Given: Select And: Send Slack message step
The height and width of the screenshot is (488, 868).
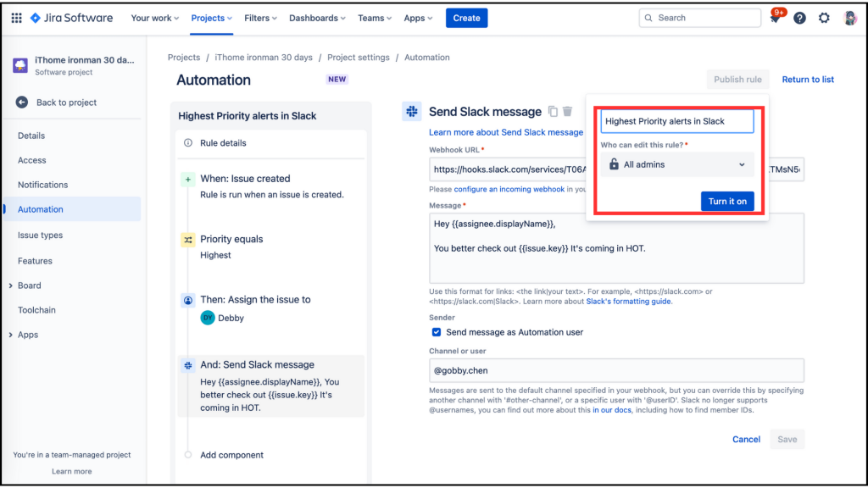Looking at the screenshot, I should [271, 386].
